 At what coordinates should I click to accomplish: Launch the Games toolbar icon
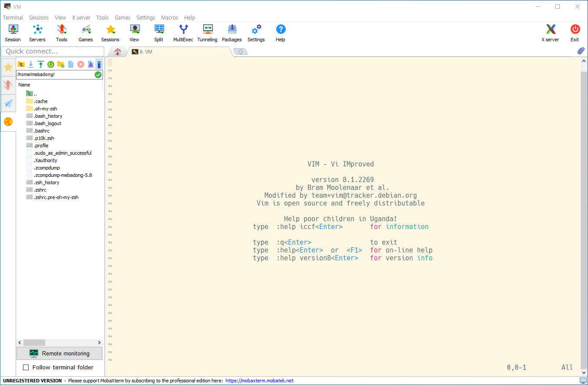tap(86, 33)
